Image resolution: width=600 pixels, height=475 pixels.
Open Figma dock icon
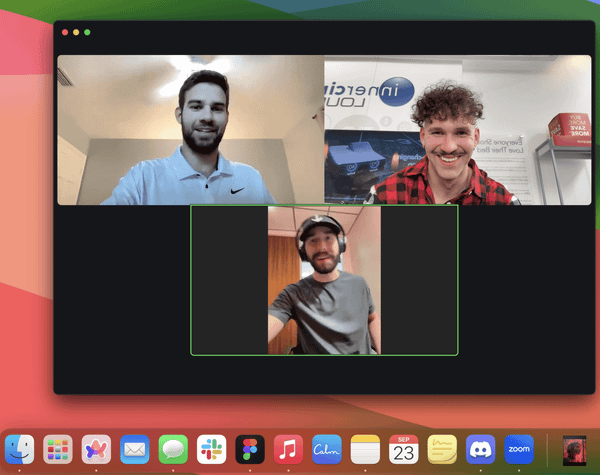250,449
